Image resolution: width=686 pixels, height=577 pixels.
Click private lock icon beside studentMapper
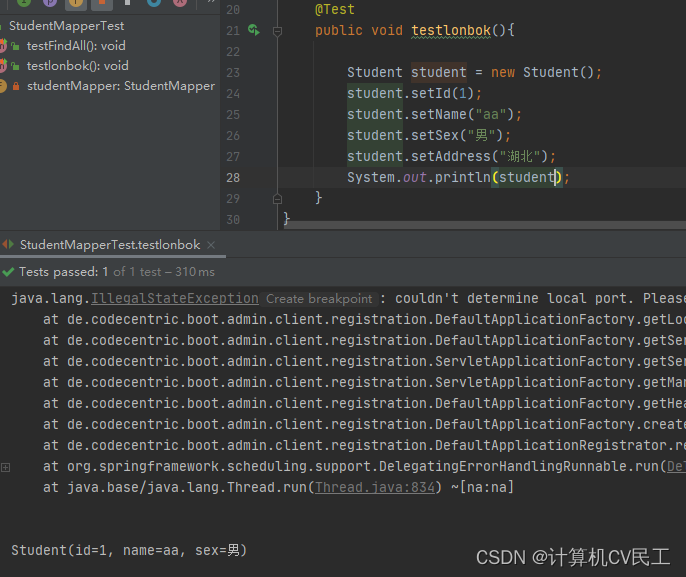16,86
